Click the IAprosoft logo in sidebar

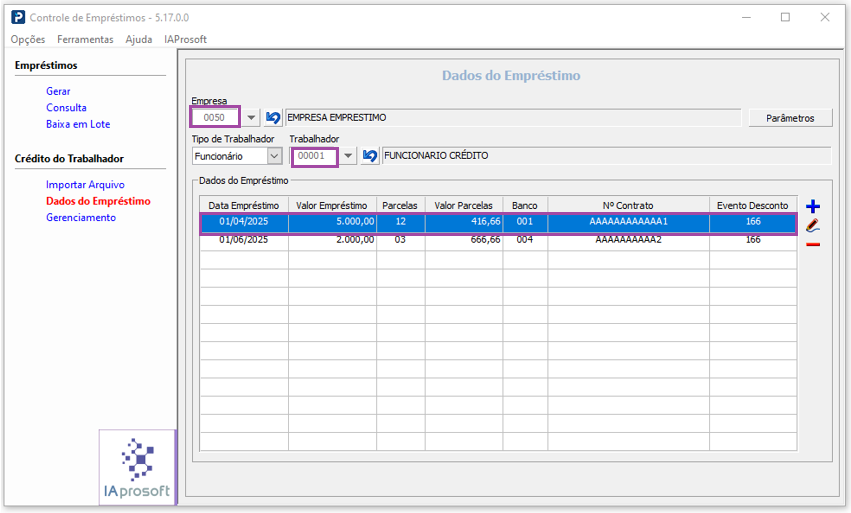click(x=138, y=468)
